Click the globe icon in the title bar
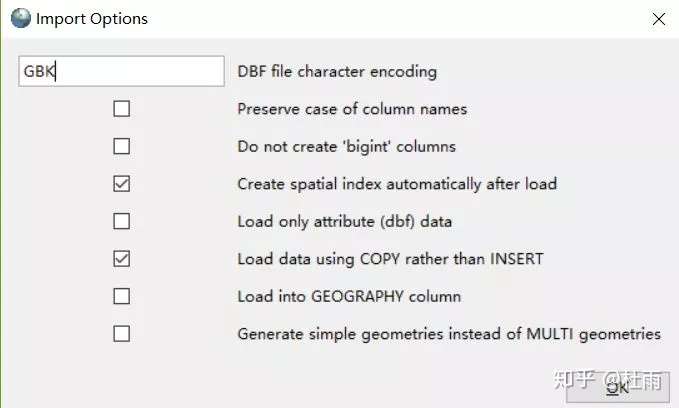Image resolution: width=679 pixels, height=408 pixels. click(20, 18)
